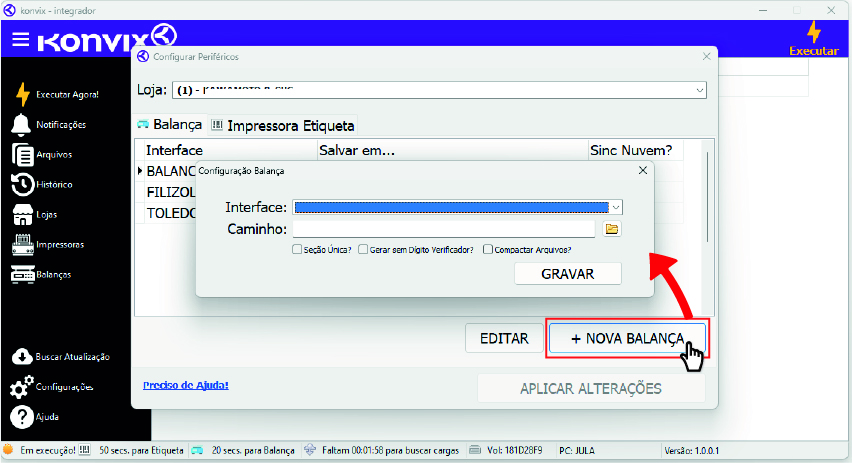Open Ajuda question mark icon
The width and height of the screenshot is (852, 463).
pyautogui.click(x=22, y=417)
